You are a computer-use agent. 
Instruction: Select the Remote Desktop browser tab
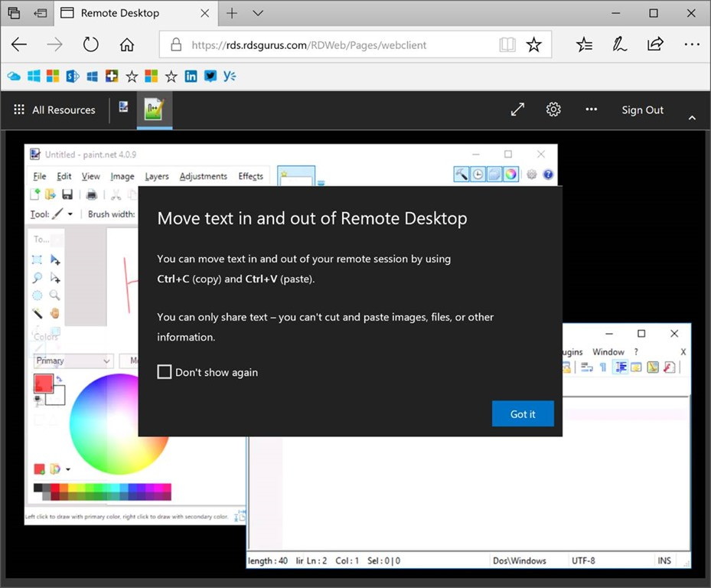135,13
